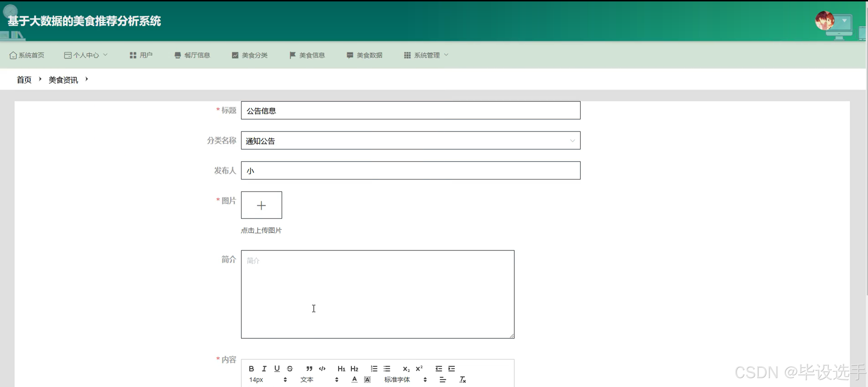Toggle superscript formatting
The width and height of the screenshot is (868, 387).
click(419, 369)
